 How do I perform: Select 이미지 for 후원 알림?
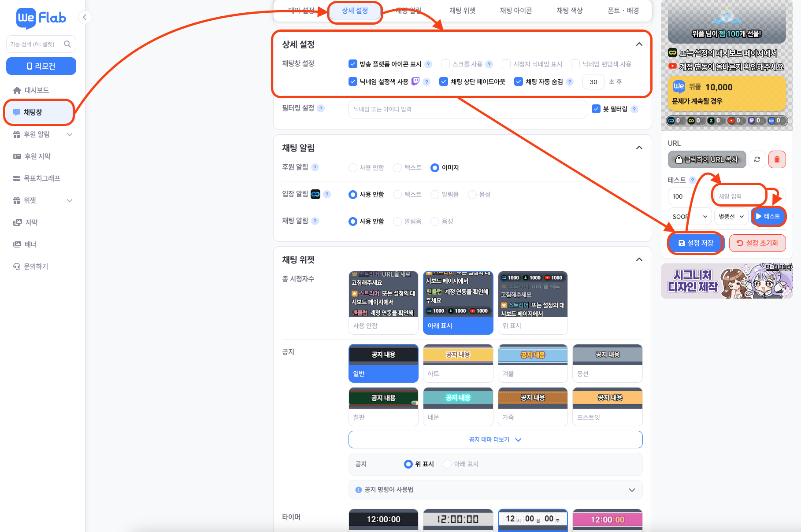435,168
